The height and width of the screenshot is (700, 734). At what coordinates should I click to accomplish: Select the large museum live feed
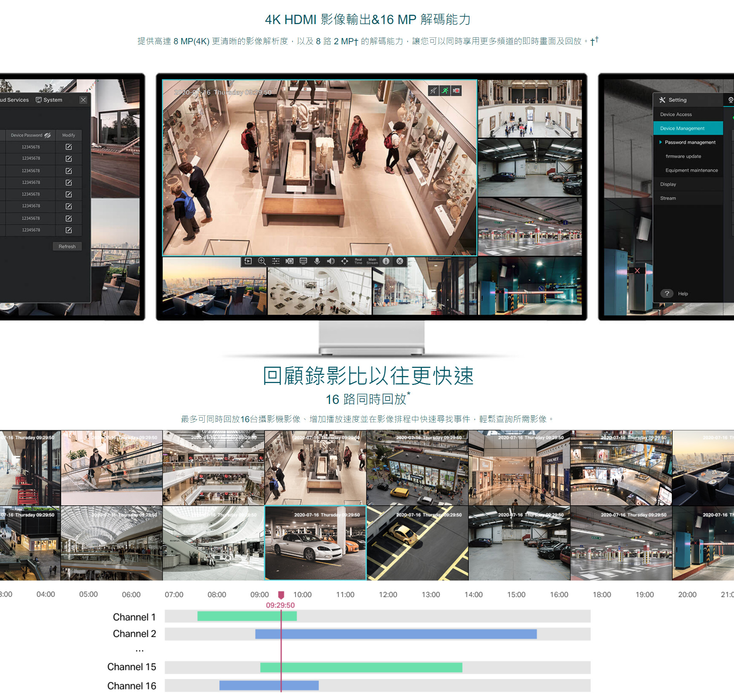[320, 168]
